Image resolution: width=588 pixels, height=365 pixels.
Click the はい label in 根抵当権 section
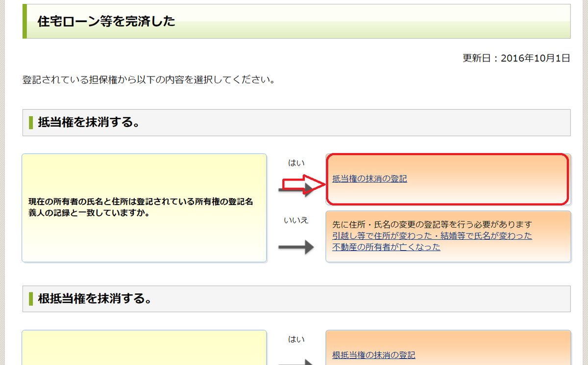(296, 339)
